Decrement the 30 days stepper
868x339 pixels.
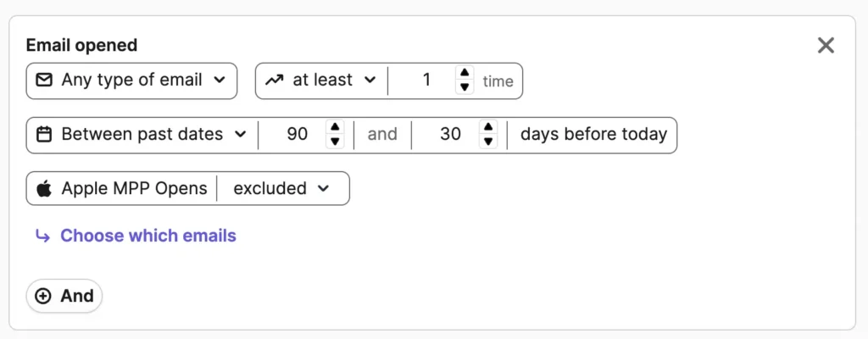click(x=487, y=142)
